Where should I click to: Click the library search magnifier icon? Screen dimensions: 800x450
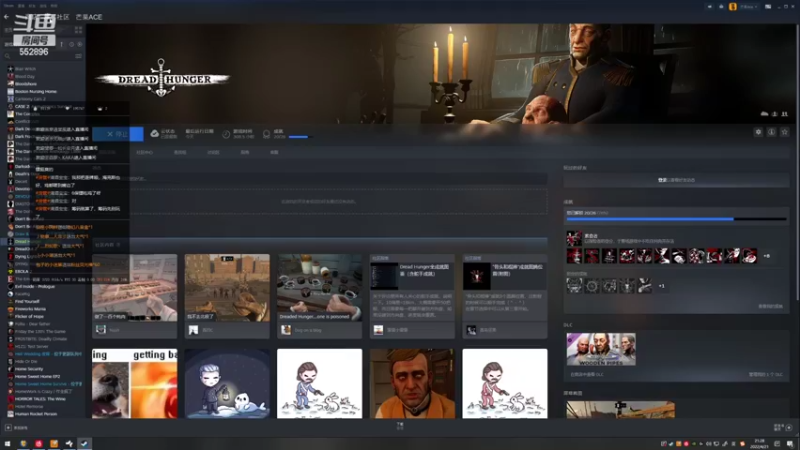[x=7, y=56]
